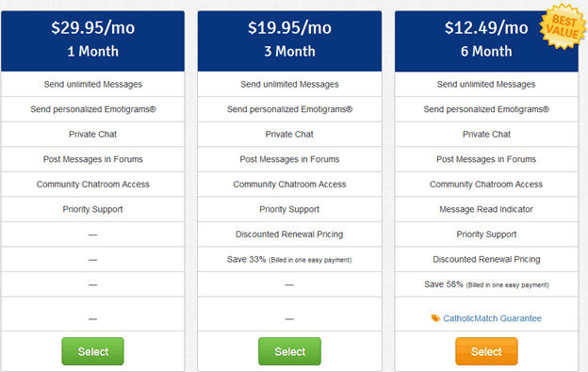The height and width of the screenshot is (372, 588).
Task: Click the $29.95/mo 1 Month header
Action: coord(92,40)
